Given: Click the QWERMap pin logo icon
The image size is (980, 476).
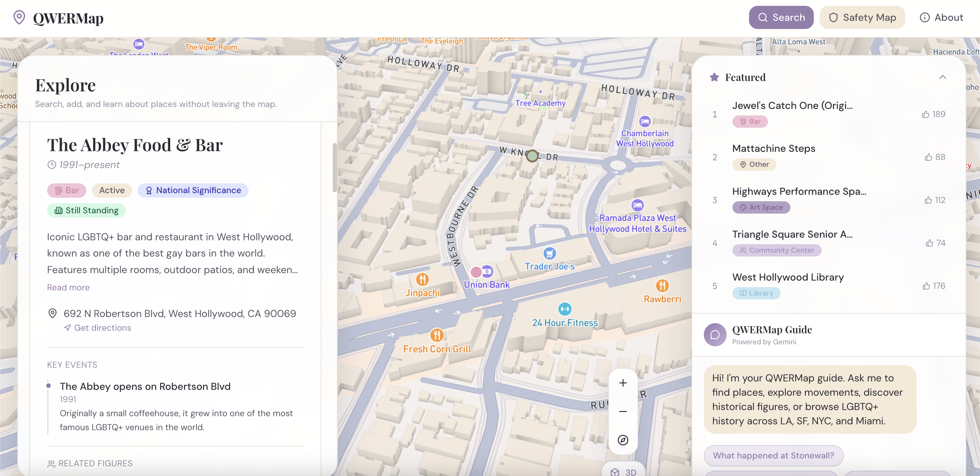Looking at the screenshot, I should pyautogui.click(x=19, y=18).
